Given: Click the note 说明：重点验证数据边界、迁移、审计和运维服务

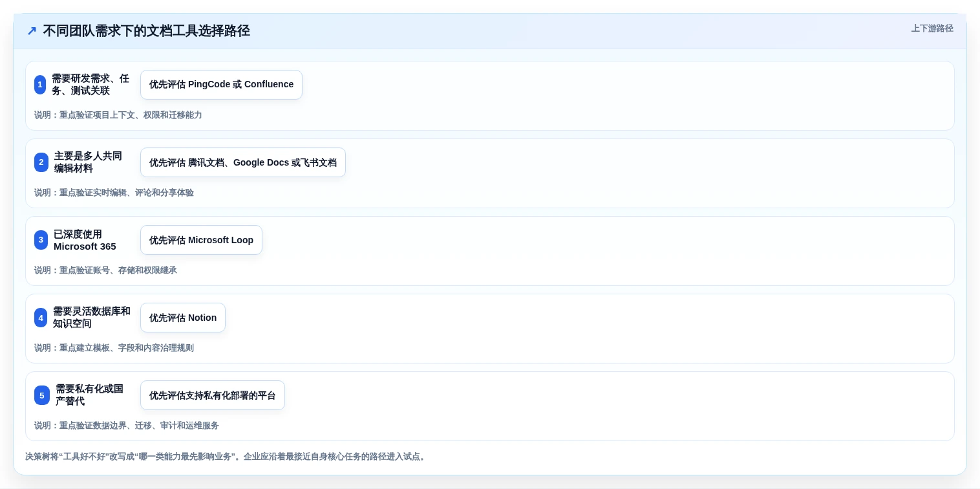Looking at the screenshot, I should 127,426.
